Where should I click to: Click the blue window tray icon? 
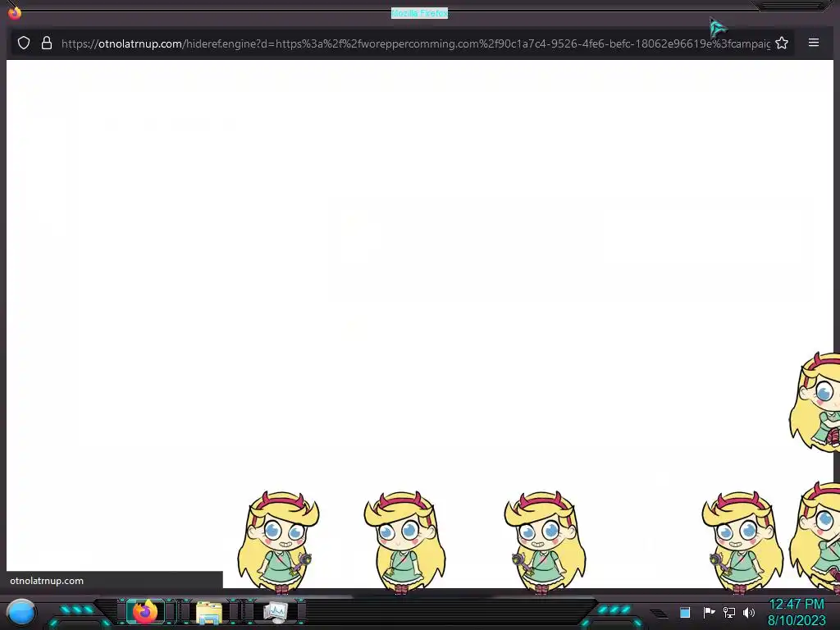click(685, 612)
